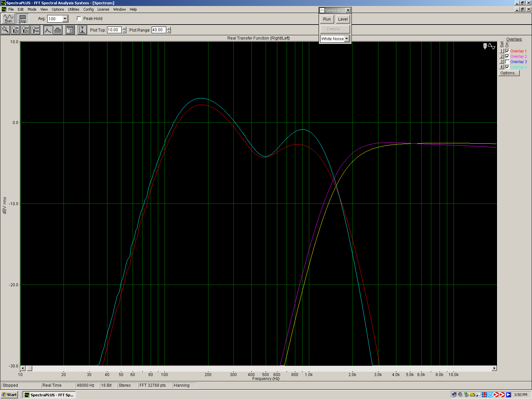
Task: Click the Generator window title icon
Action: [322, 10]
